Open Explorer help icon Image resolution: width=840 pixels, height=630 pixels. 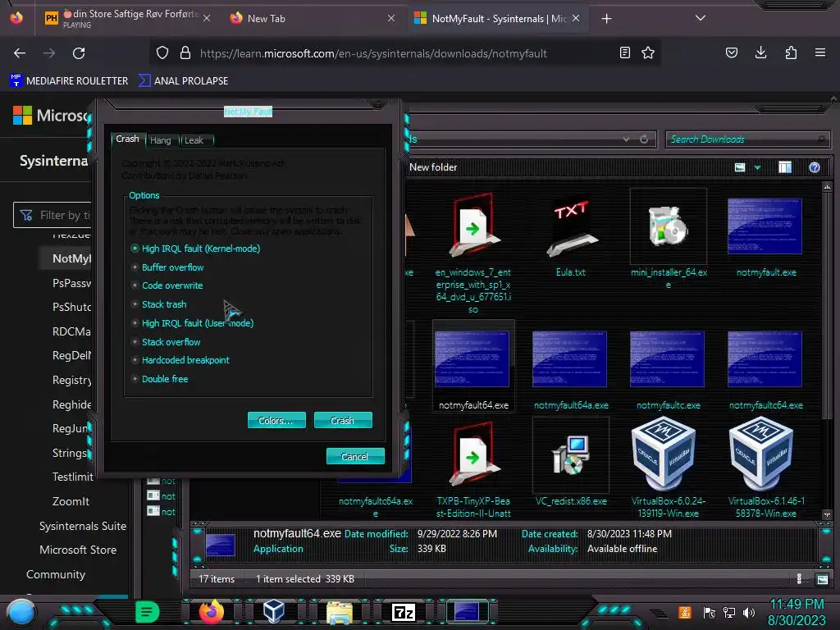(x=815, y=167)
